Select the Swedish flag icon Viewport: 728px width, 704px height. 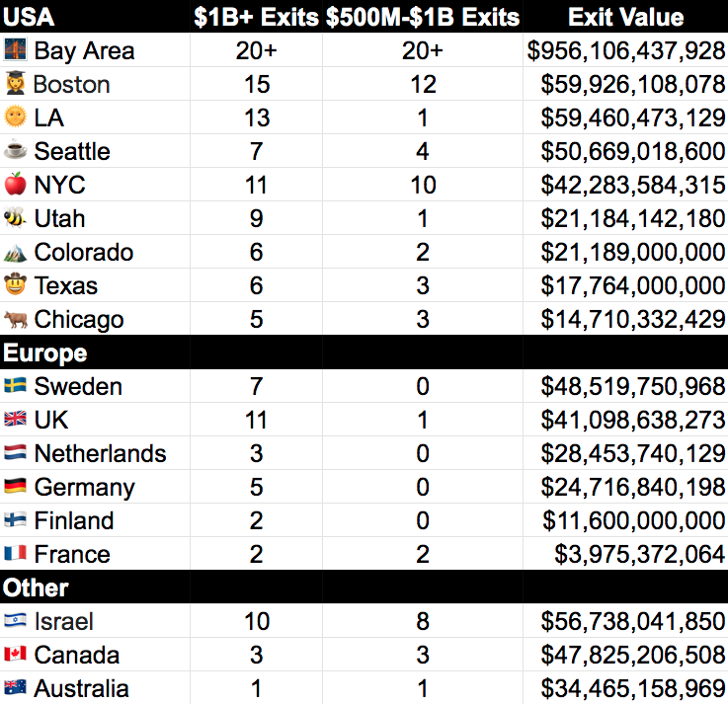[x=16, y=385]
